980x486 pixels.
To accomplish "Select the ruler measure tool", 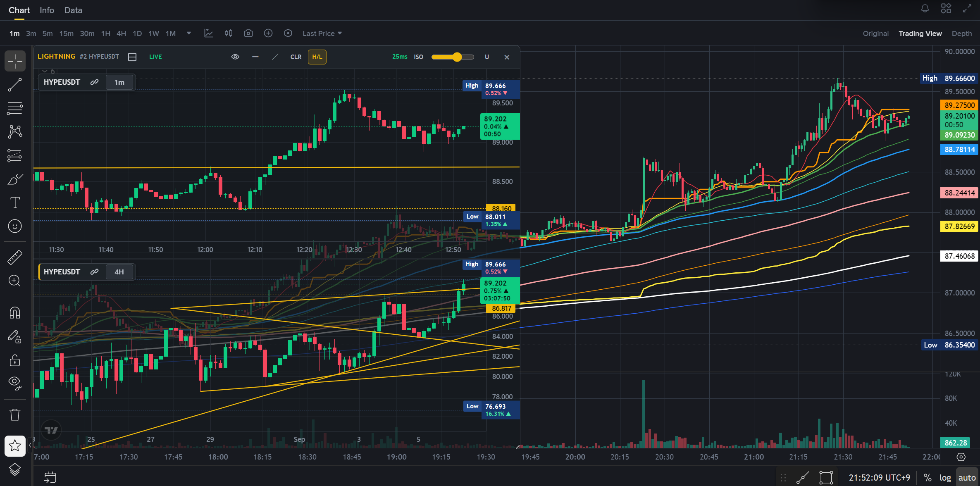I will (x=15, y=257).
